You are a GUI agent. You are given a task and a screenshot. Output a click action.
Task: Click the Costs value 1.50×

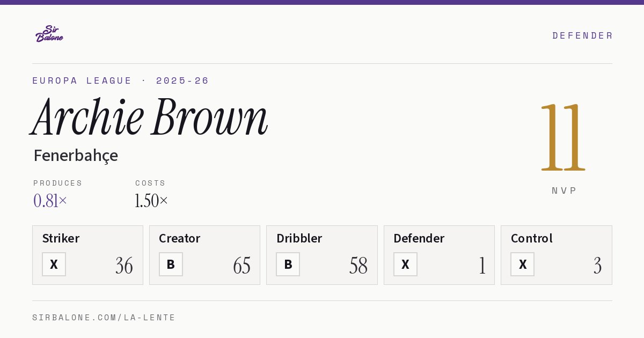(151, 201)
